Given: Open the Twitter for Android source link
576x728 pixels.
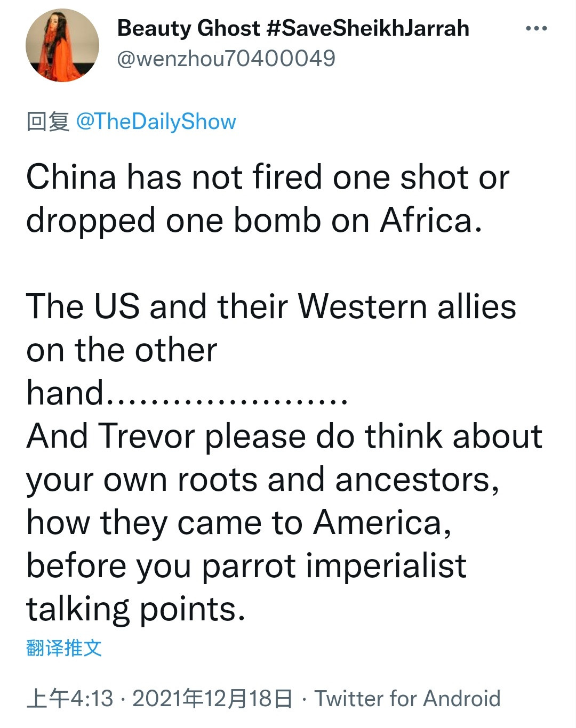Looking at the screenshot, I should 407,698.
